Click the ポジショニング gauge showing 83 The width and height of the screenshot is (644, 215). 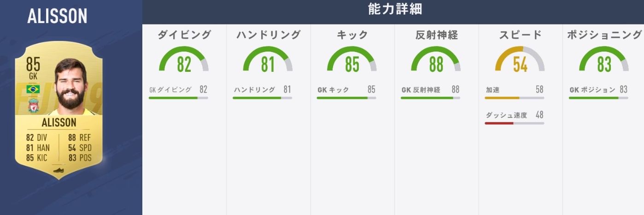[604, 60]
